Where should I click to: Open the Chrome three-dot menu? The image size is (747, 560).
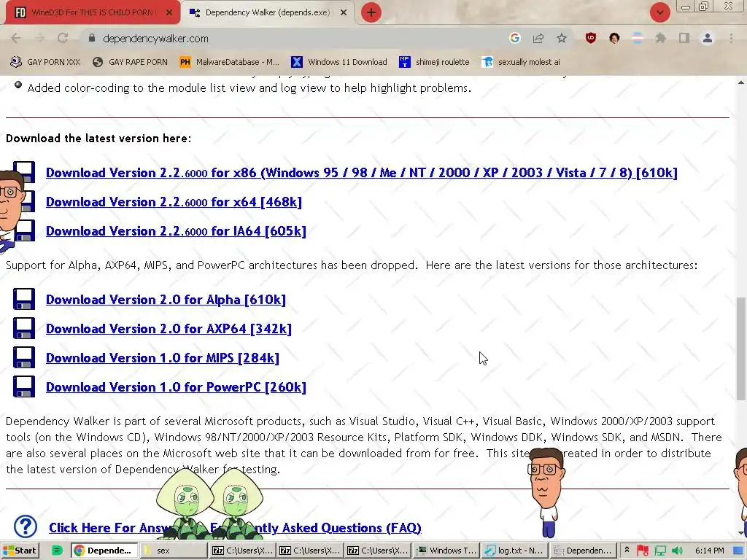coord(731,38)
